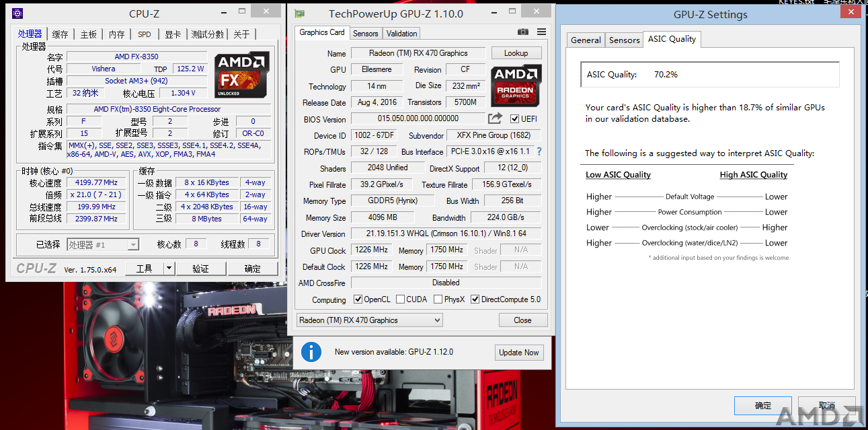The image size is (868, 430).
Task: Click the Memory Size value 4096 MB
Action: coord(382,217)
